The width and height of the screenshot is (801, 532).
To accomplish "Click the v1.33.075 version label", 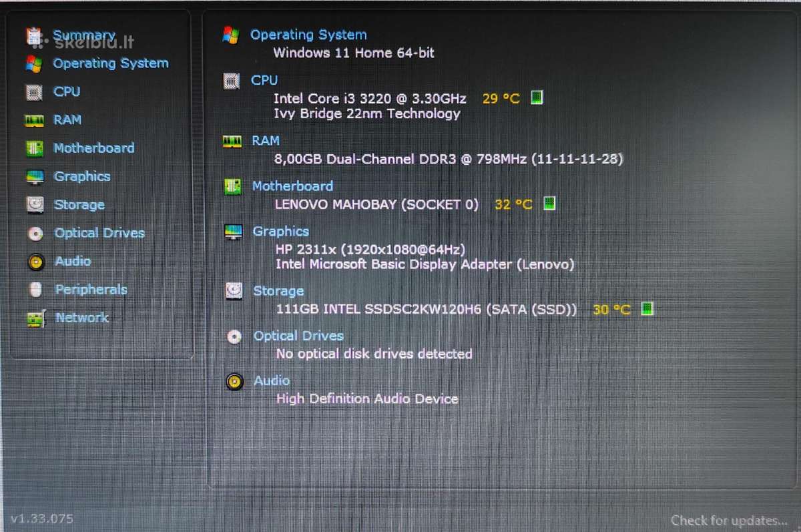I will click(x=42, y=518).
